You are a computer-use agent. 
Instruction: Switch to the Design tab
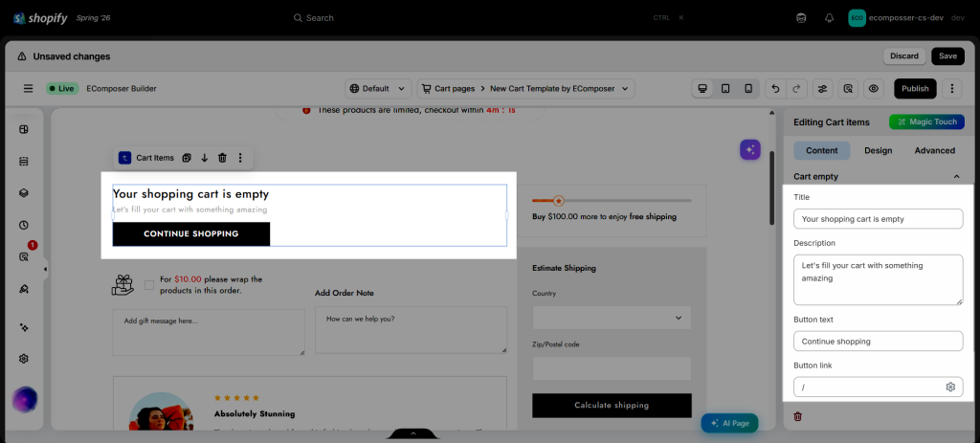879,150
